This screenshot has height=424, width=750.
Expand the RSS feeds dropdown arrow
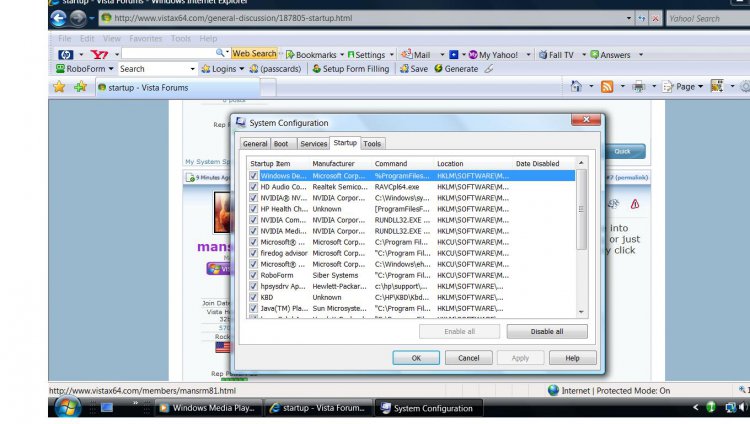(622, 86)
